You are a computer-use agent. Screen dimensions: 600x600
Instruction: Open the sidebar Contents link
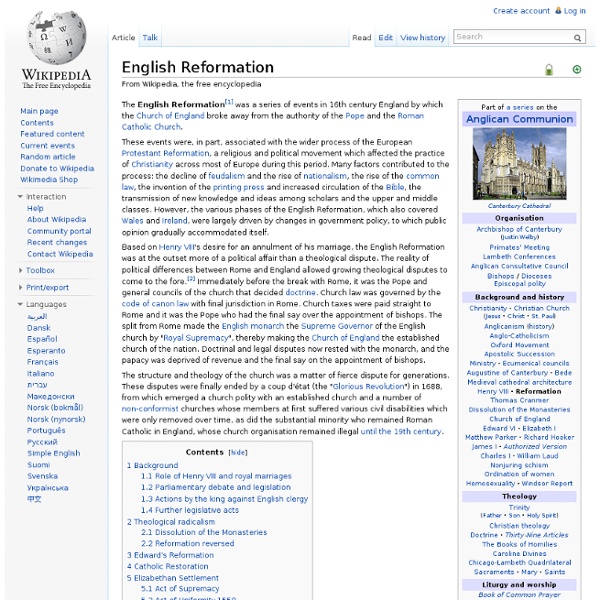coord(37,123)
